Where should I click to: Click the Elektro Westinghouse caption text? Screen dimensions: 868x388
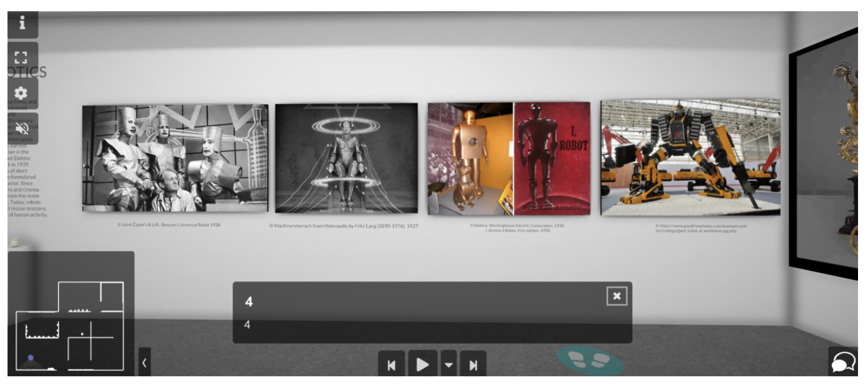[517, 228]
